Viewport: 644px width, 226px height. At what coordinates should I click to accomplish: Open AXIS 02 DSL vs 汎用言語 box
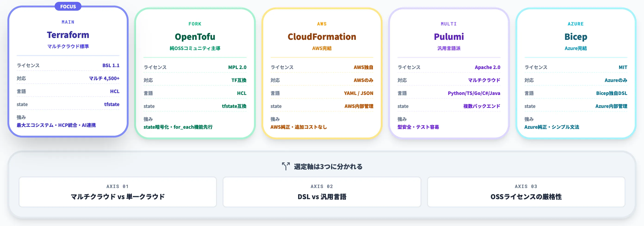[322, 192]
